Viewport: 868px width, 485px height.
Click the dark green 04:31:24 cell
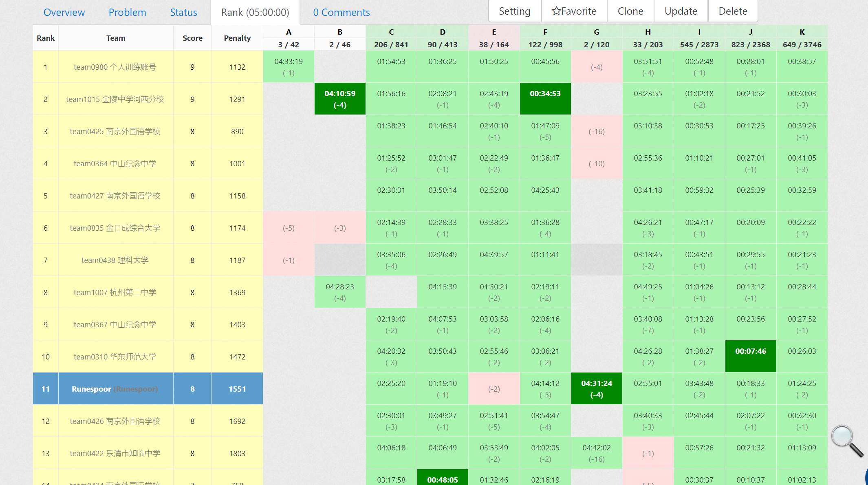click(596, 388)
